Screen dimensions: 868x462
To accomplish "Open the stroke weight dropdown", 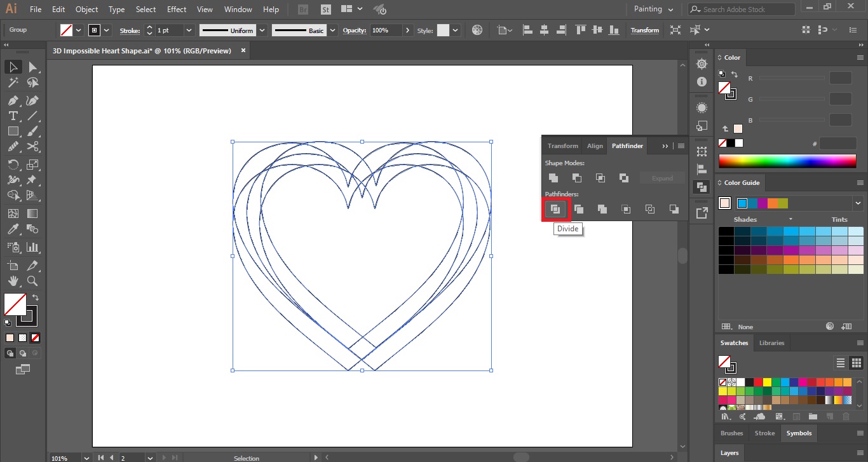I will tap(189, 30).
